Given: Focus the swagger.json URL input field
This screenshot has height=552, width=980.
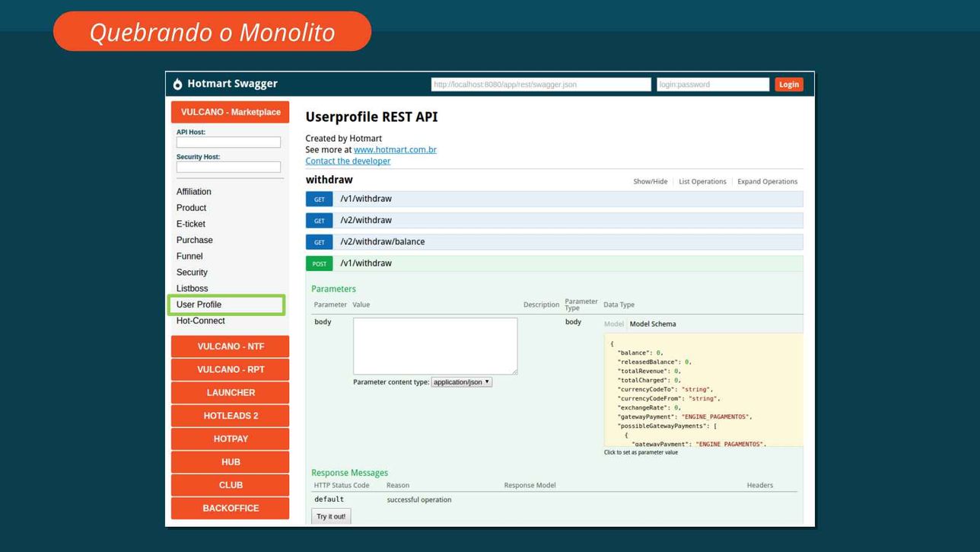Looking at the screenshot, I should coord(541,85).
